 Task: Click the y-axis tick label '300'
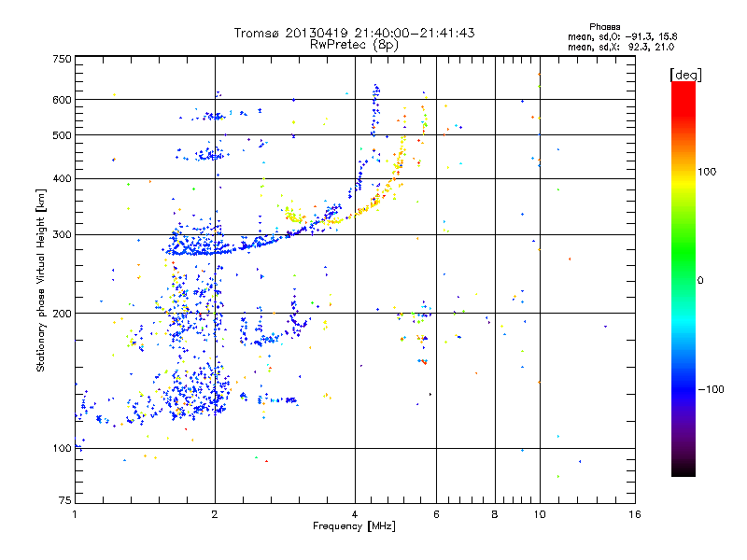[x=62, y=235]
